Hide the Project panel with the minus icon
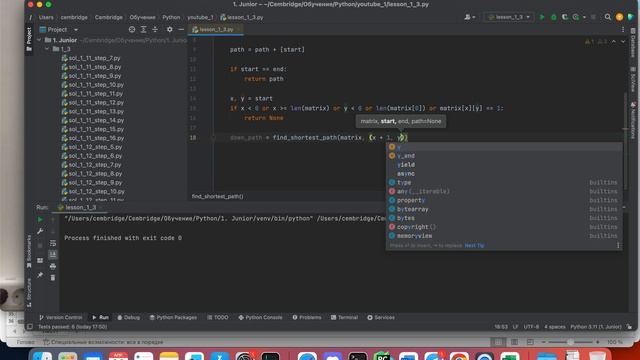 181,29
